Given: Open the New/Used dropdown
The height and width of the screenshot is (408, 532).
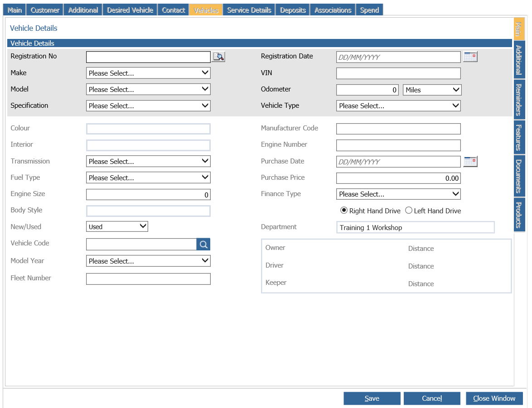Looking at the screenshot, I should click(x=117, y=226).
